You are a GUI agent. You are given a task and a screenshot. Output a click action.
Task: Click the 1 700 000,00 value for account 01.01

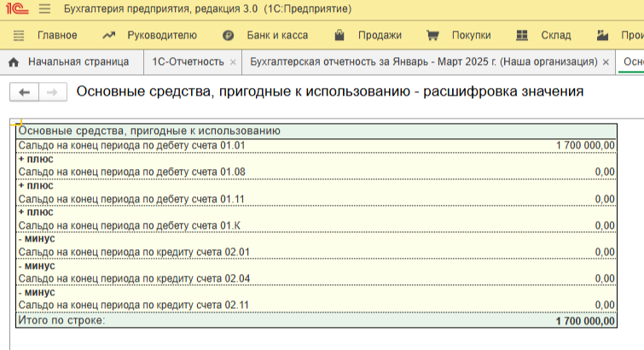pos(584,145)
